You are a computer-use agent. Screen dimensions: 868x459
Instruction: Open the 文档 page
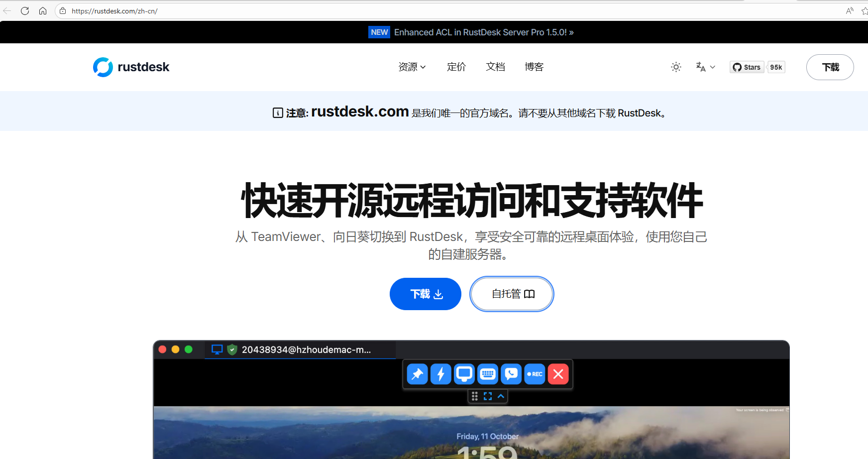click(x=495, y=67)
